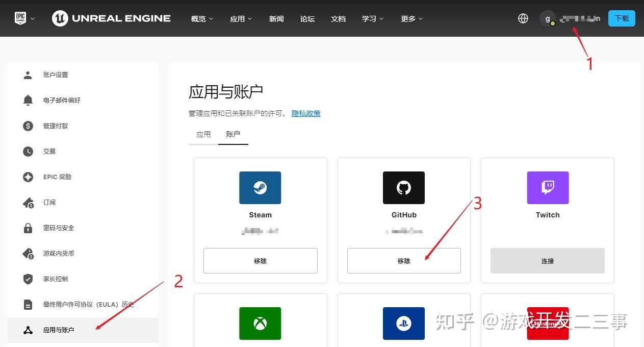Click the icon for 游戏内货币
Image resolution: width=644 pixels, height=347 pixels.
pos(28,254)
